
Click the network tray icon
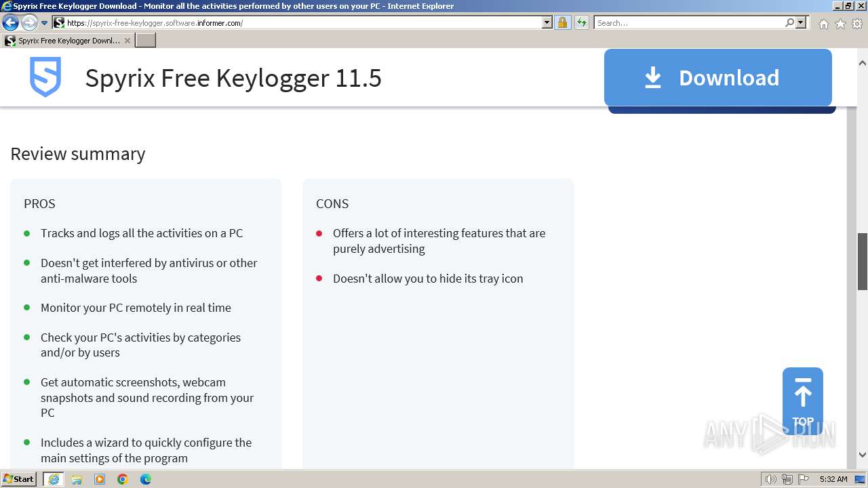click(787, 479)
